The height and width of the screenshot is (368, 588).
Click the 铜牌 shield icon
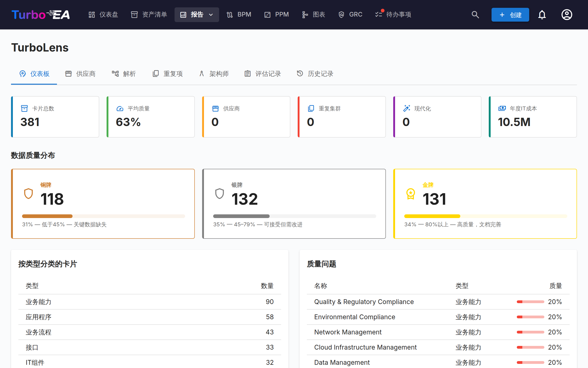[28, 193]
